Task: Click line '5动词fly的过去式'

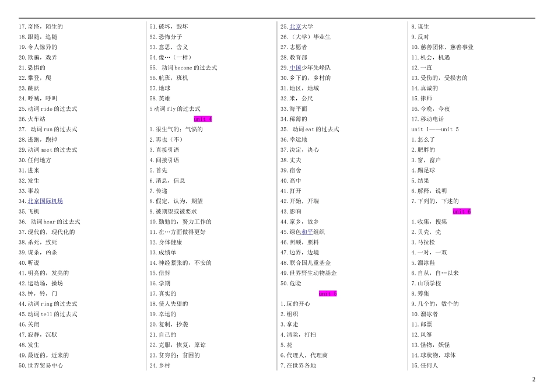Action: point(175,109)
